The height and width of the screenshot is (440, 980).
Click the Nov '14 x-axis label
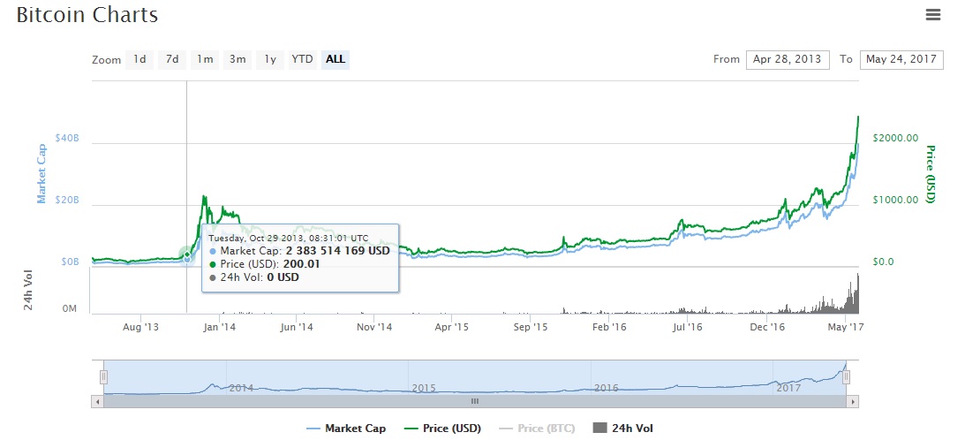pos(375,327)
